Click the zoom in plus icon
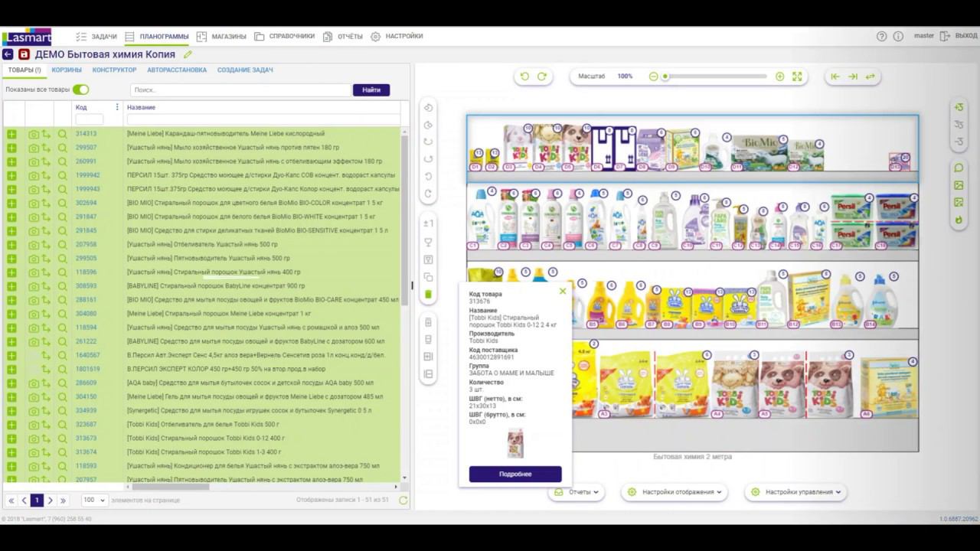This screenshot has height=551, width=980. point(779,77)
